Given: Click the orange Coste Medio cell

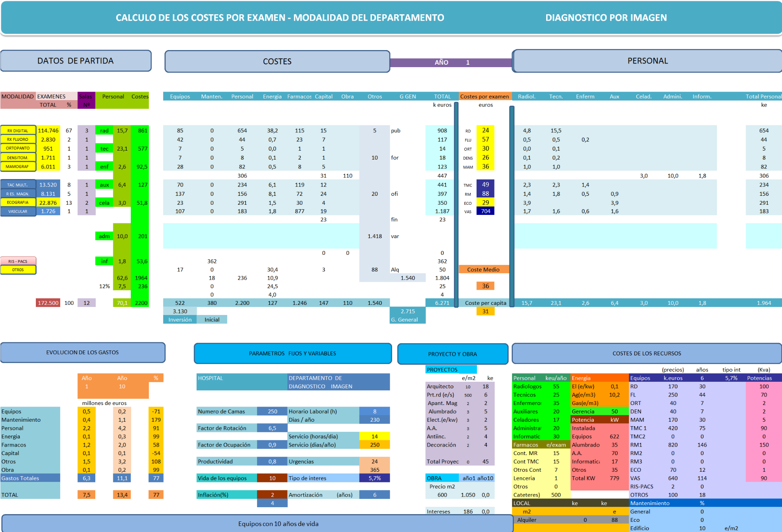Looking at the screenshot, I should (483, 269).
